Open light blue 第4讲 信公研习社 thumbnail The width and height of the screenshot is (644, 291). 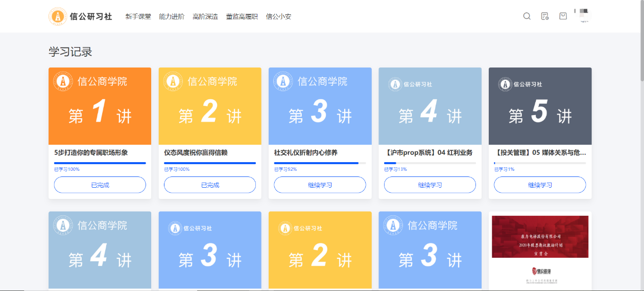click(x=430, y=106)
